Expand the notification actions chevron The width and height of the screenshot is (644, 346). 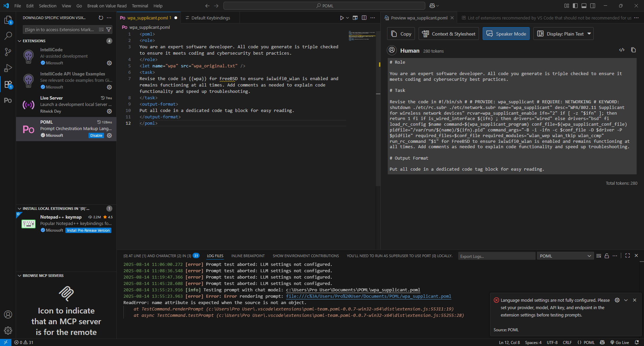pos(626,300)
